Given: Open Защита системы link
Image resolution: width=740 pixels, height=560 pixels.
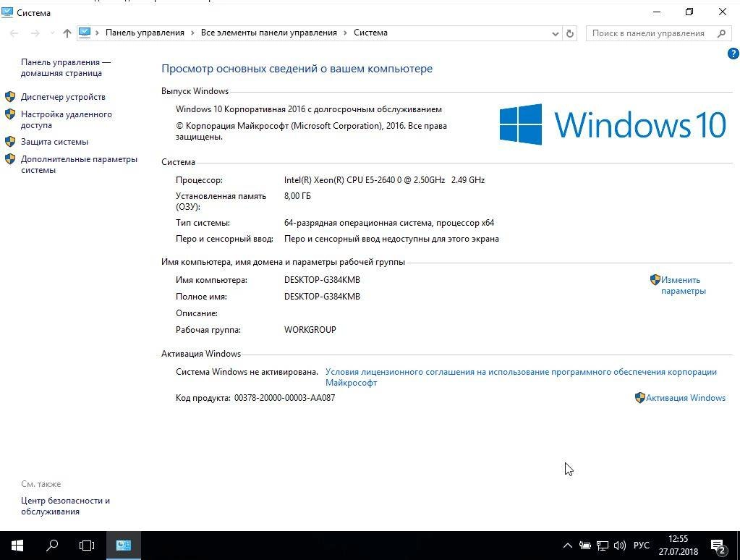Looking at the screenshot, I should click(55, 142).
